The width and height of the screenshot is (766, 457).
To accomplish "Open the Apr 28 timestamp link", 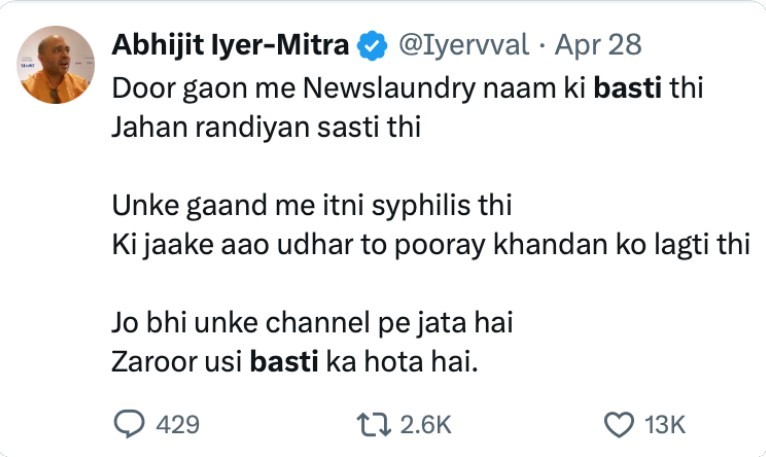I will (x=598, y=45).
